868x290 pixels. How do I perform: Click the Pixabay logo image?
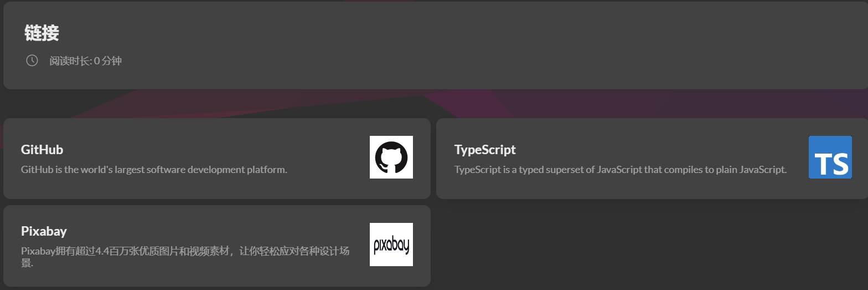(391, 245)
